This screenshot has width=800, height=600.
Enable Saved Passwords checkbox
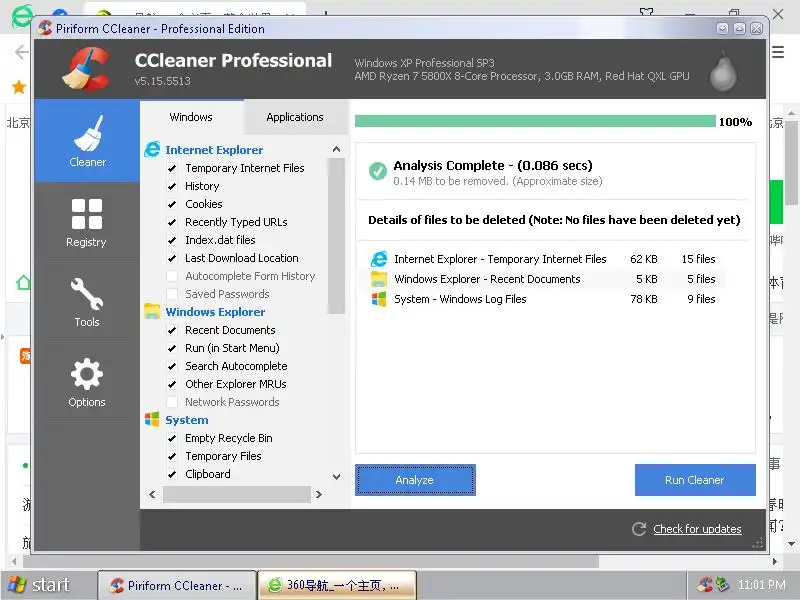pyautogui.click(x=172, y=294)
